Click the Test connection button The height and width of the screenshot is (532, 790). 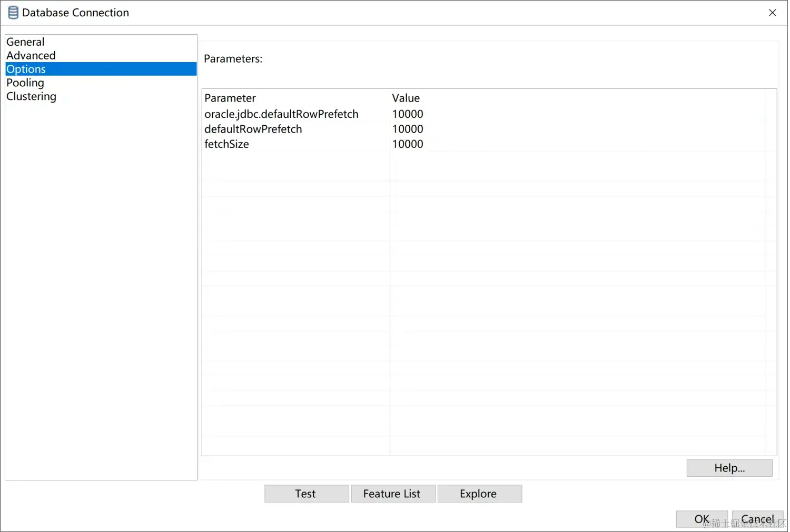tap(307, 494)
